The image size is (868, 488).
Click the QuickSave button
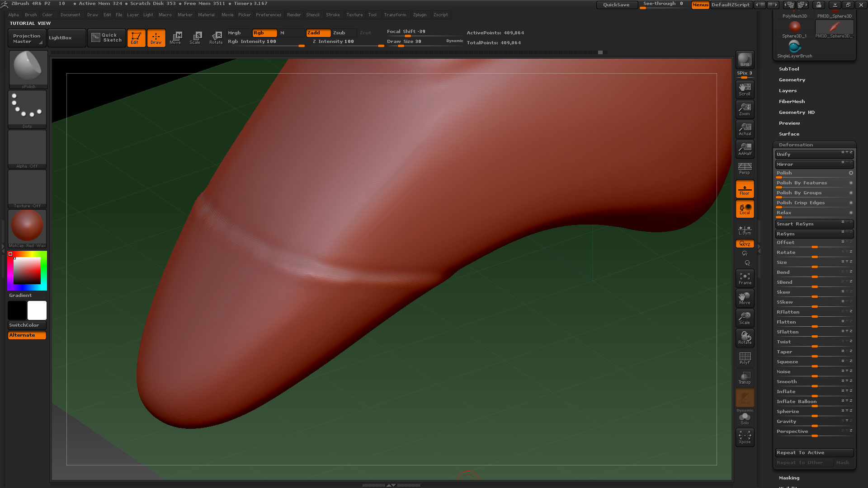click(617, 5)
